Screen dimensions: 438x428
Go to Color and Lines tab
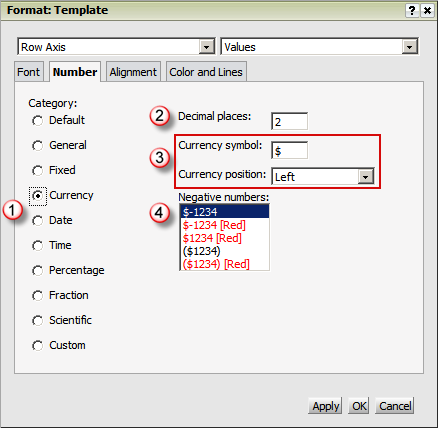tap(206, 72)
